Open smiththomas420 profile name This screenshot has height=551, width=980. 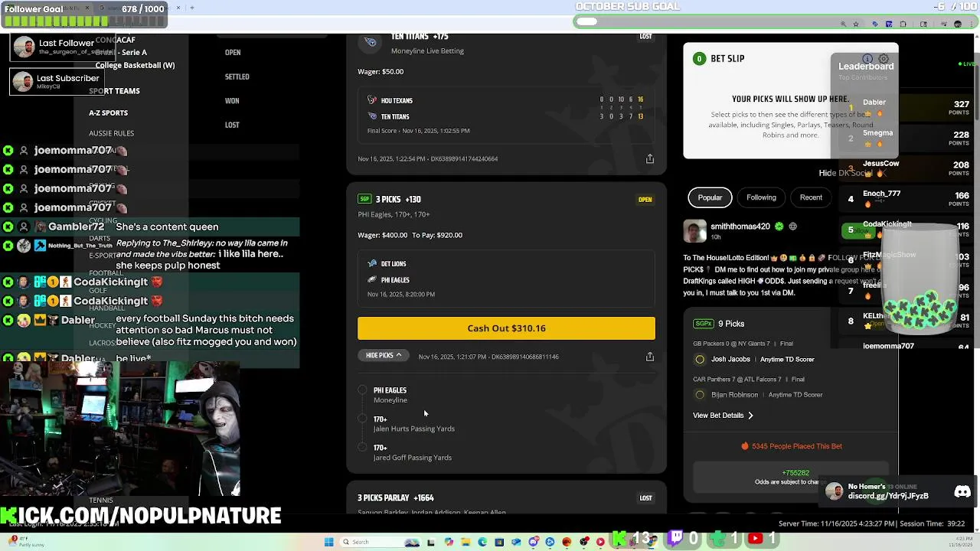click(740, 227)
